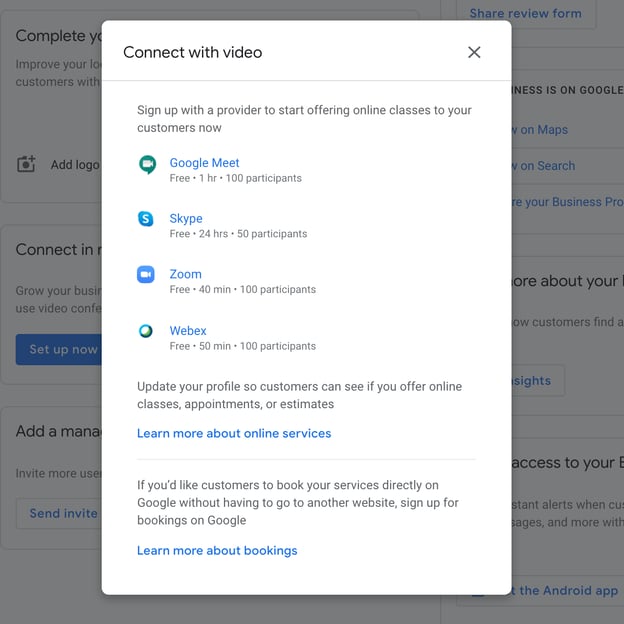
Task: Open the Android app link
Action: click(x=565, y=591)
